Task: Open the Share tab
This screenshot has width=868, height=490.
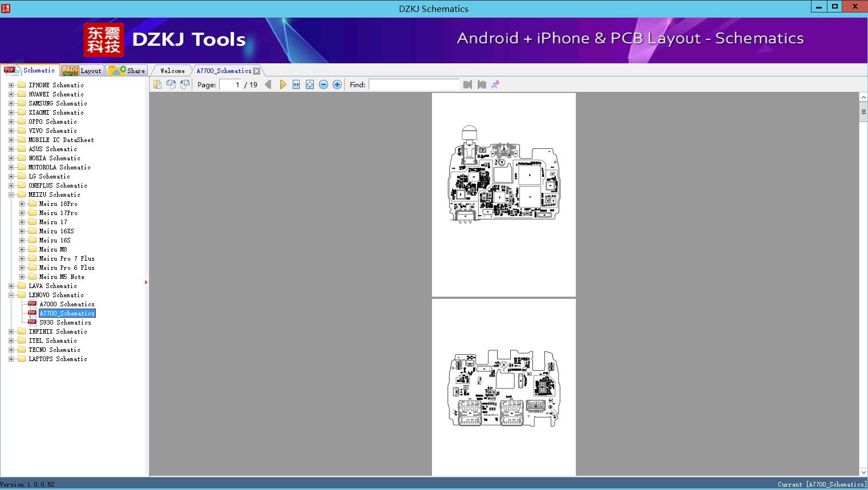Action: pyautogui.click(x=127, y=71)
